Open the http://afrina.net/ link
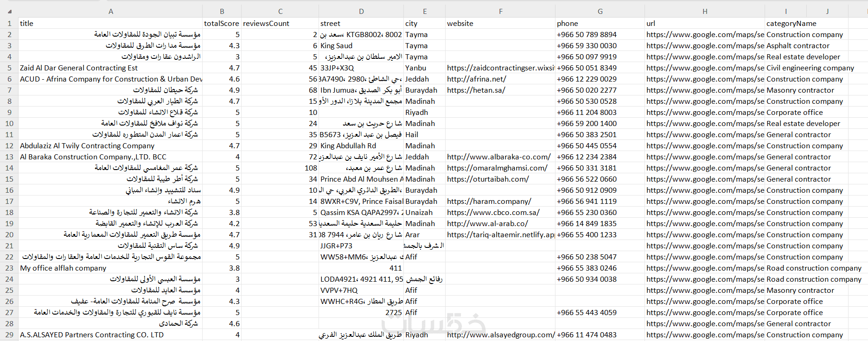Image resolution: width=868 pixels, height=341 pixels. tap(477, 79)
